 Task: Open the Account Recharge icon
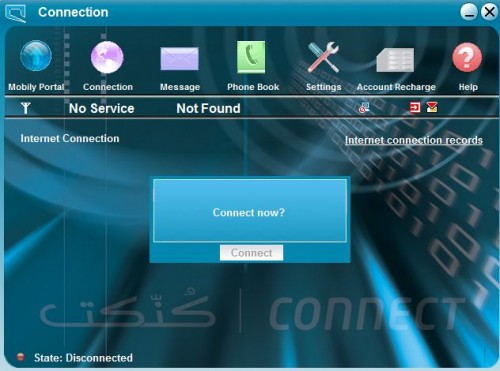click(395, 60)
